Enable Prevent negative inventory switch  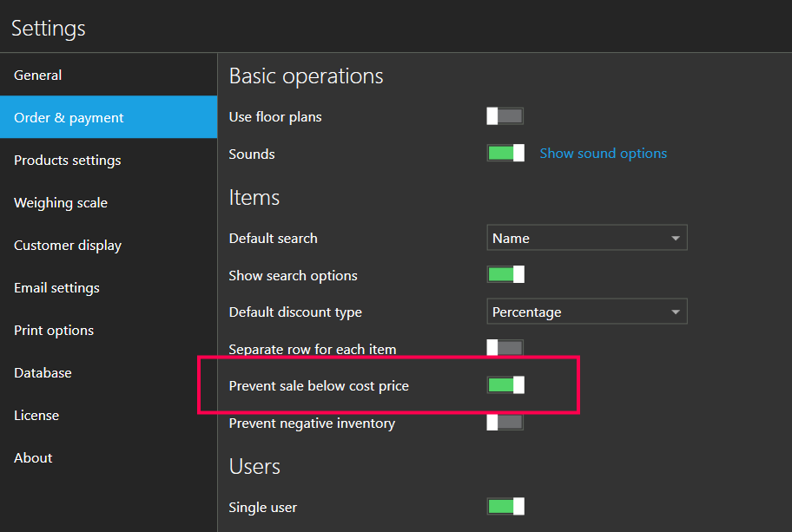point(505,423)
